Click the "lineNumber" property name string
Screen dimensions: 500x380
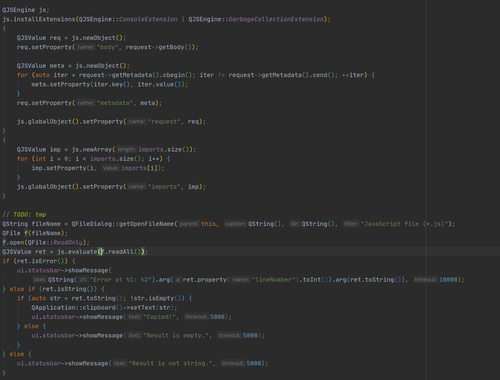(x=274, y=280)
